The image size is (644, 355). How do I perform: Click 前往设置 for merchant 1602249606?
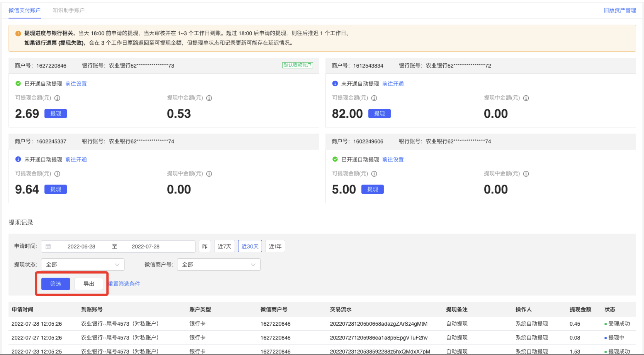pyautogui.click(x=393, y=159)
